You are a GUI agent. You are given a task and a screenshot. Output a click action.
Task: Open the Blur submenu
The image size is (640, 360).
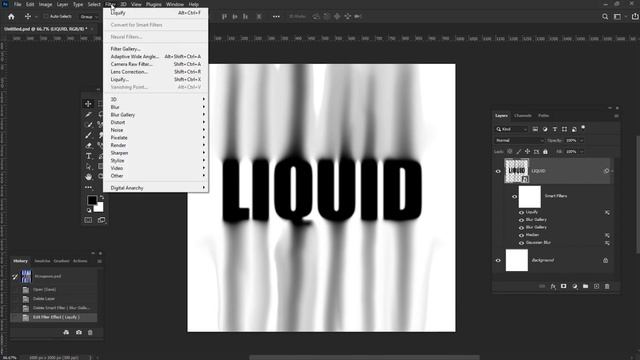(x=156, y=107)
